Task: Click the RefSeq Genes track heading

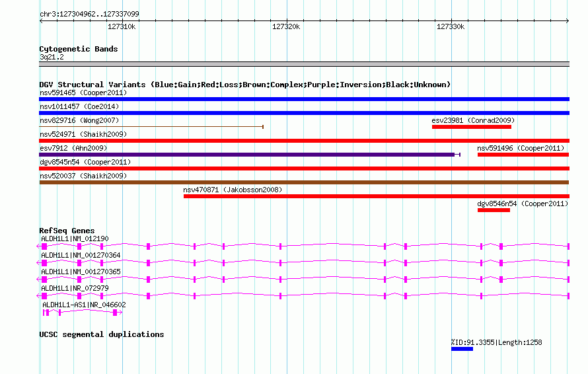Action: click(x=67, y=231)
